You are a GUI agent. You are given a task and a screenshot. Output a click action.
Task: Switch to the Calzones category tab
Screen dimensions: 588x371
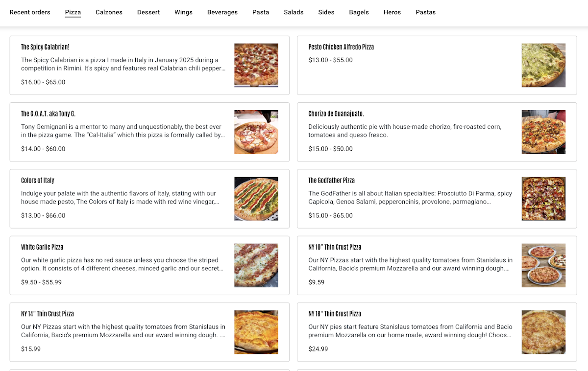pyautogui.click(x=109, y=12)
